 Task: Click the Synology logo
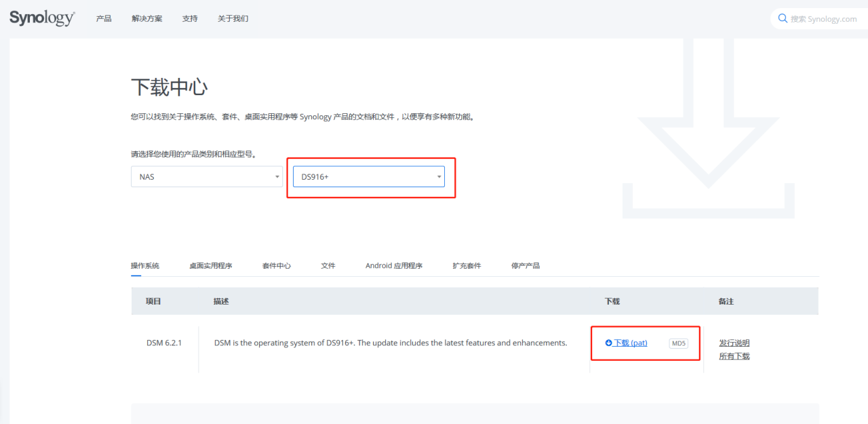(41, 18)
